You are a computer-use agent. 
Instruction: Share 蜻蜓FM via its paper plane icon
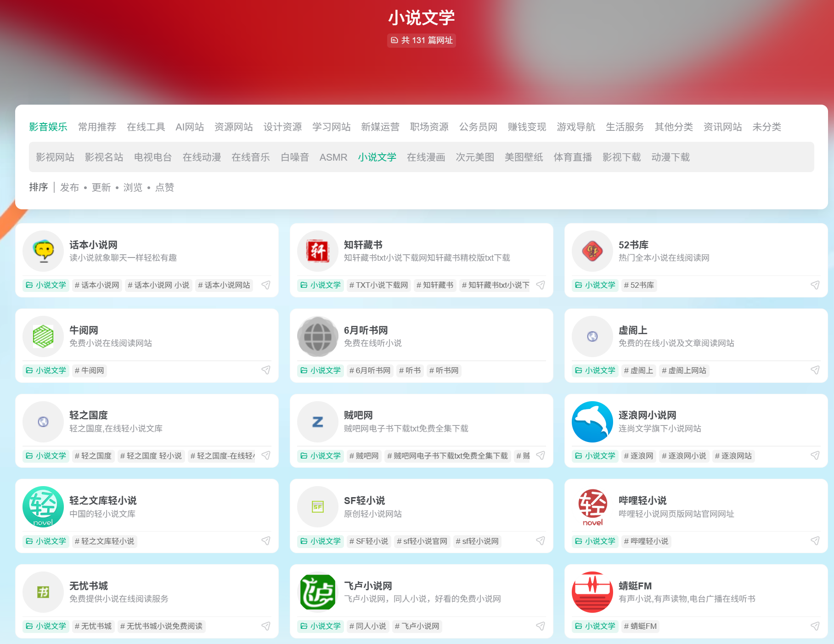tap(815, 626)
